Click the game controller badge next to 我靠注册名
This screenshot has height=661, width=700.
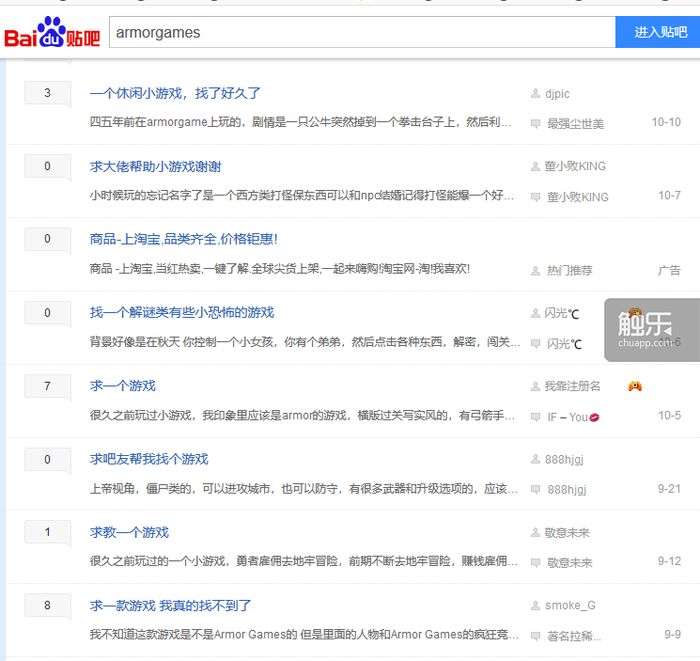635,386
